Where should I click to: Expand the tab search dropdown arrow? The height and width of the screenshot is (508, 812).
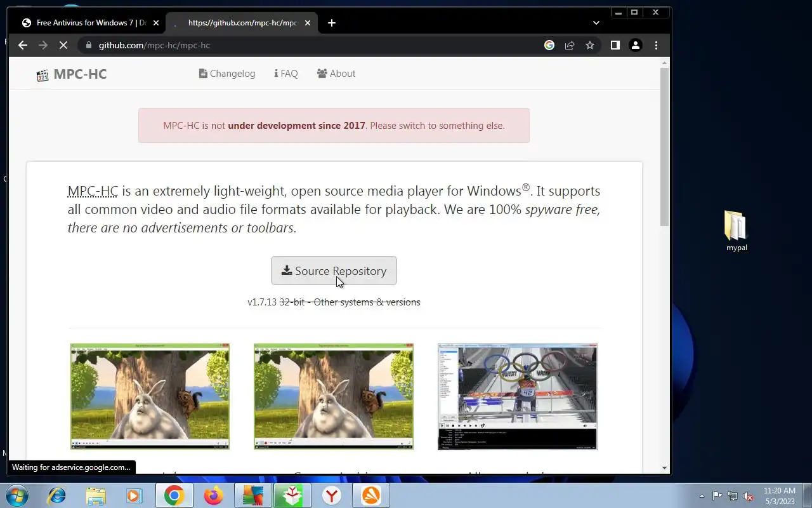point(596,23)
